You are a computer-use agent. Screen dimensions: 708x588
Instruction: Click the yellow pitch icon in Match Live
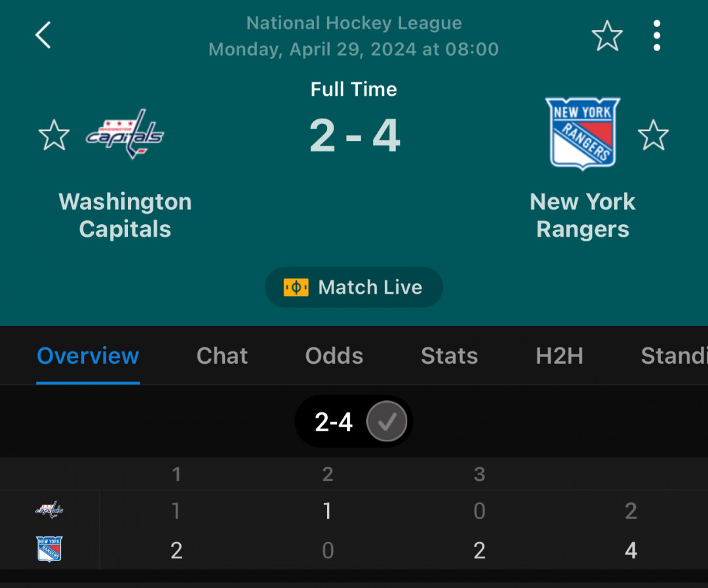tap(296, 287)
